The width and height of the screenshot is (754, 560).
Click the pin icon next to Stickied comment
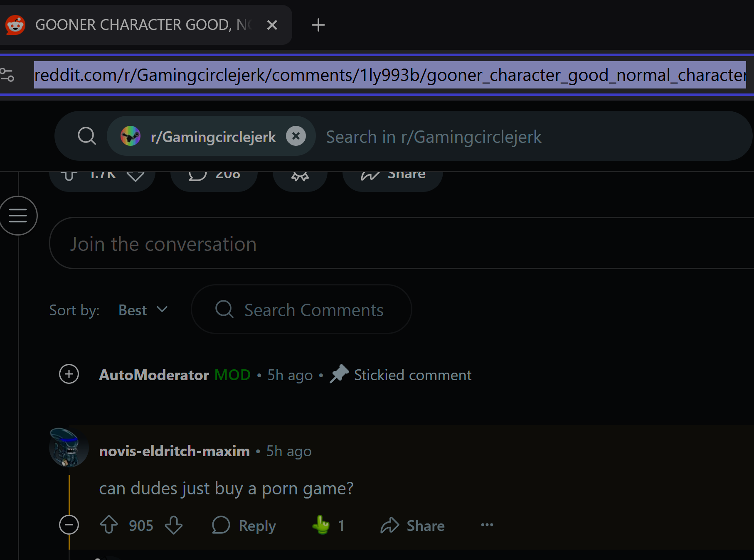(x=339, y=374)
